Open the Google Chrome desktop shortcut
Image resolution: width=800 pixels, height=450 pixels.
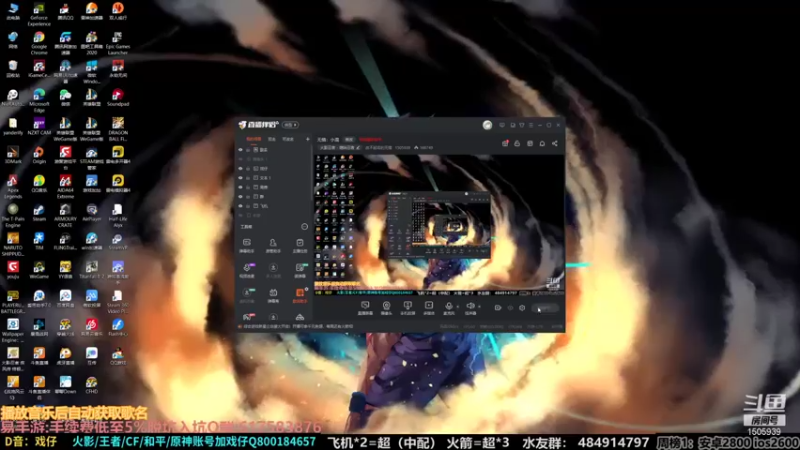[39, 43]
